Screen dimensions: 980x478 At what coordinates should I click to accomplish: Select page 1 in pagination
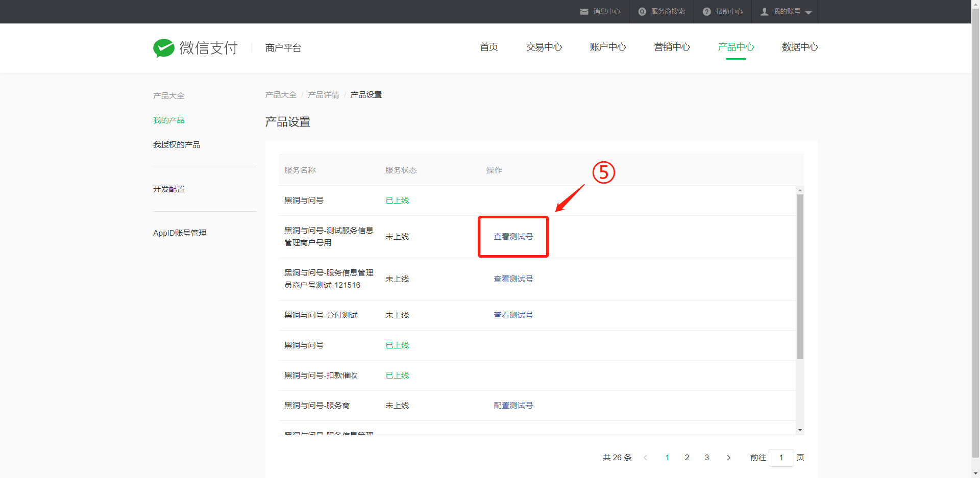tap(667, 458)
